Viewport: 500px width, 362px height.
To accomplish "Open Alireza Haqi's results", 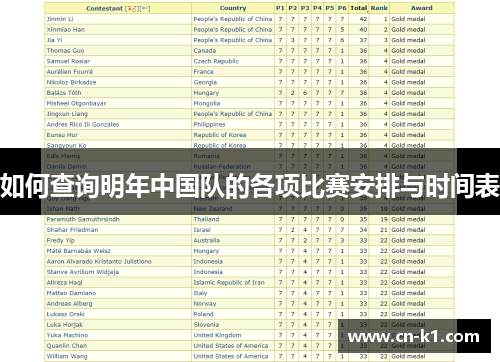I will pos(64,282).
